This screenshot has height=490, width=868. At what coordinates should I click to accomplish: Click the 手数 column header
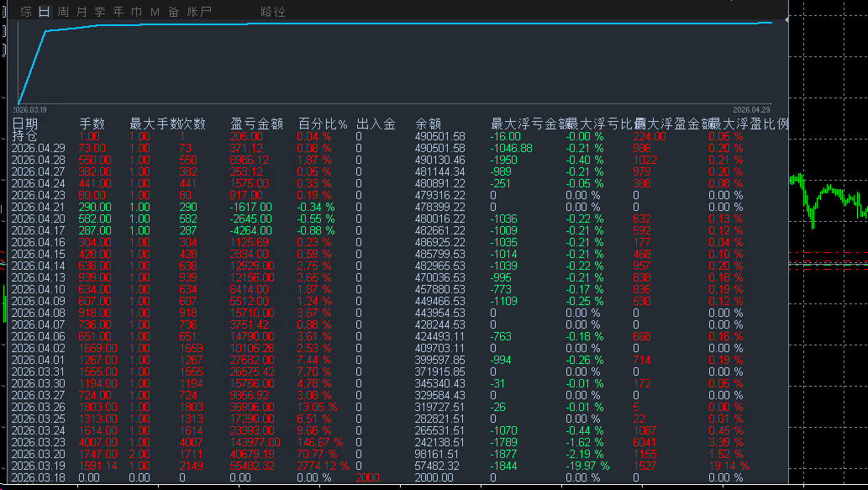[92, 124]
